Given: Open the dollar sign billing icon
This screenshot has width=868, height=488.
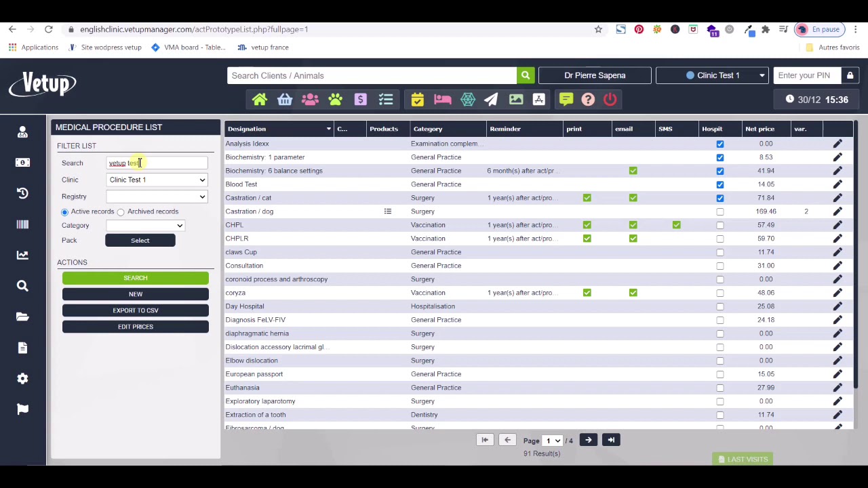Looking at the screenshot, I should (x=360, y=100).
